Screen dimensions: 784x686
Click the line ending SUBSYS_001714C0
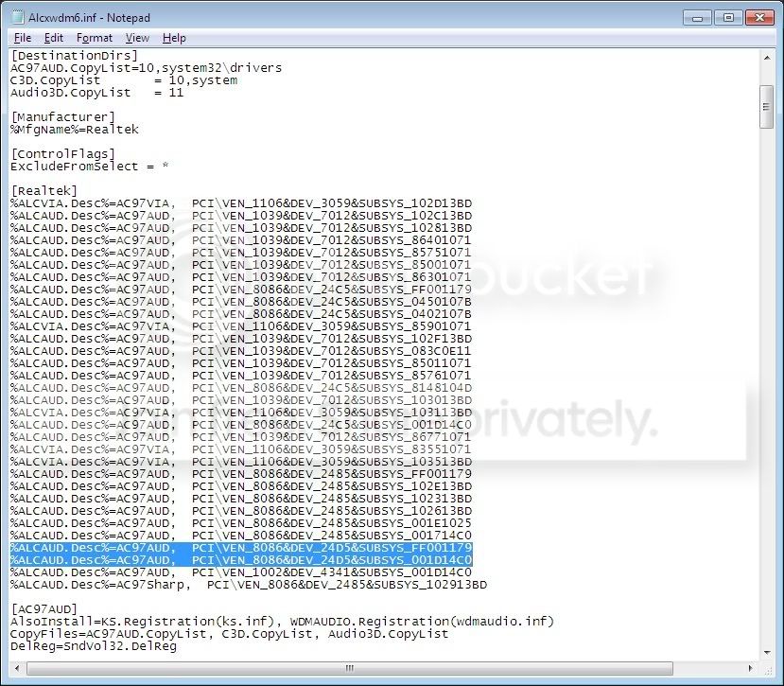click(x=241, y=536)
